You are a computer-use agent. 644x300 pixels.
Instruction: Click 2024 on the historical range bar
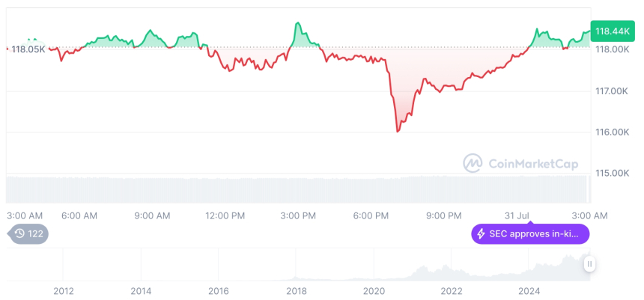(529, 291)
